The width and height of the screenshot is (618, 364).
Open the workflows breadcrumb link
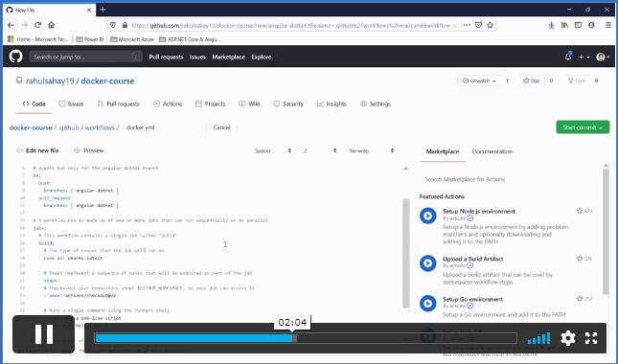(100, 127)
